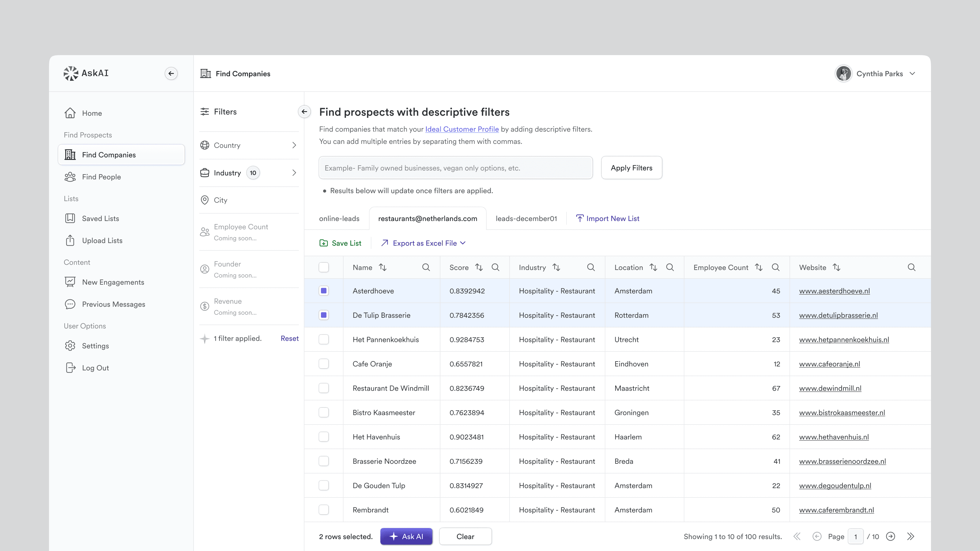This screenshot has width=980, height=551.
Task: Open Upload Lists in sidebar
Action: point(102,241)
